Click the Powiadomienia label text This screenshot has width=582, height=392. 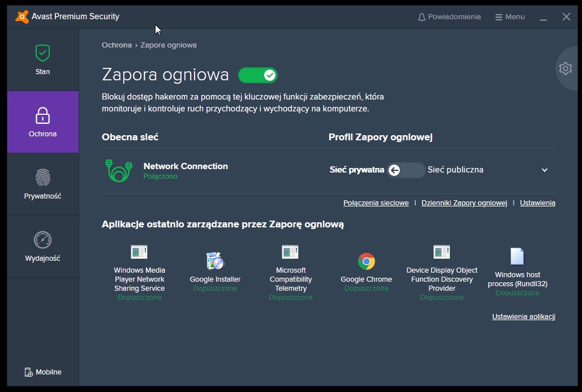[x=454, y=17]
